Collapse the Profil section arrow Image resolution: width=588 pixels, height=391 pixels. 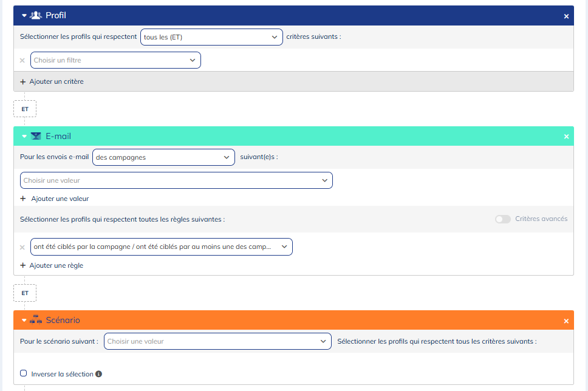pyautogui.click(x=24, y=16)
